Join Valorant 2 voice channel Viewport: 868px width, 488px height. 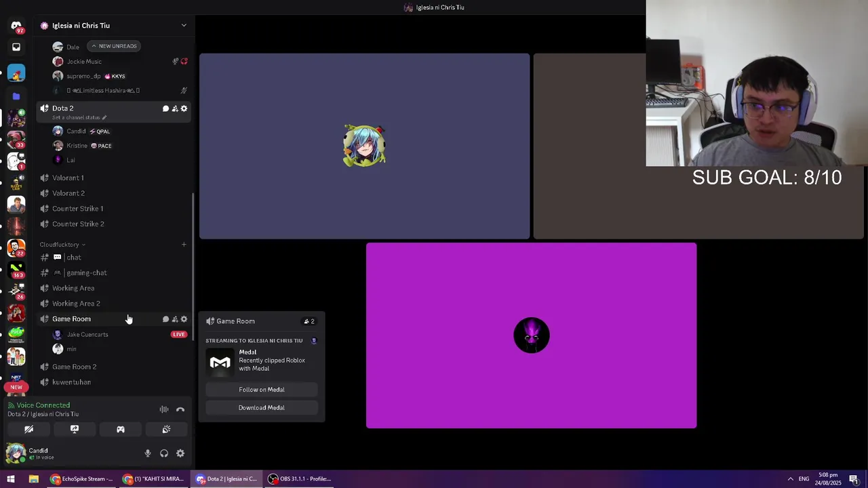[113, 193]
